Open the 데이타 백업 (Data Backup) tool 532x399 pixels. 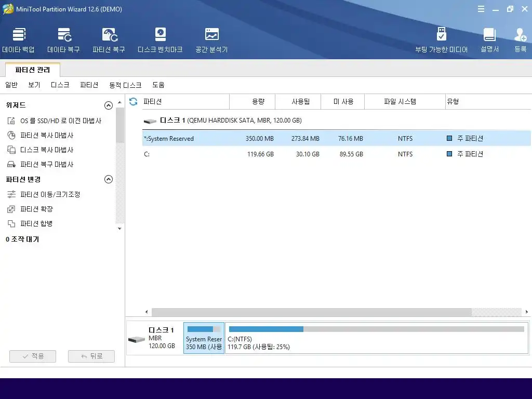coord(19,40)
